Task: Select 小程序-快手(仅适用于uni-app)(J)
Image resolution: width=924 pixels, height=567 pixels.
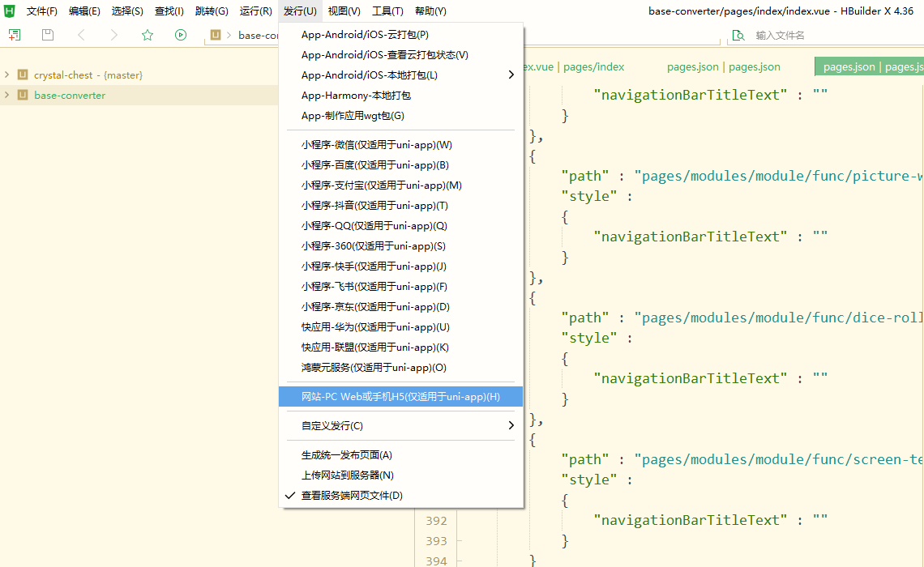Action: pyautogui.click(x=400, y=266)
